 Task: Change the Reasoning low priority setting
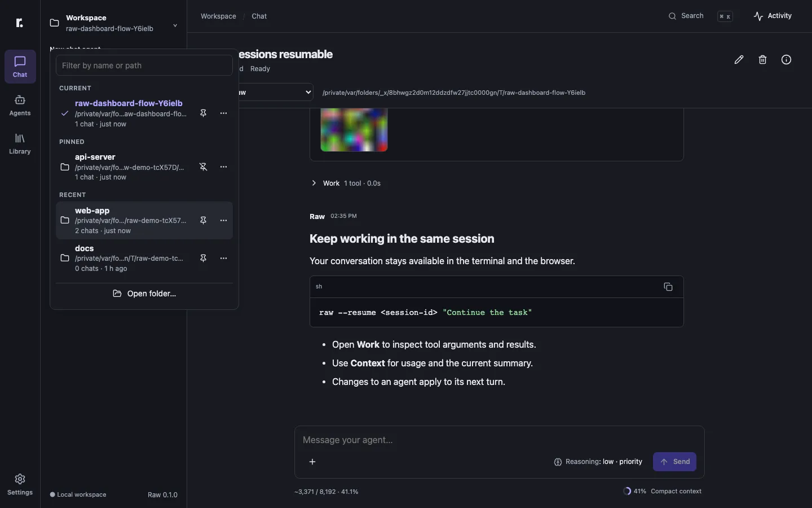point(598,462)
